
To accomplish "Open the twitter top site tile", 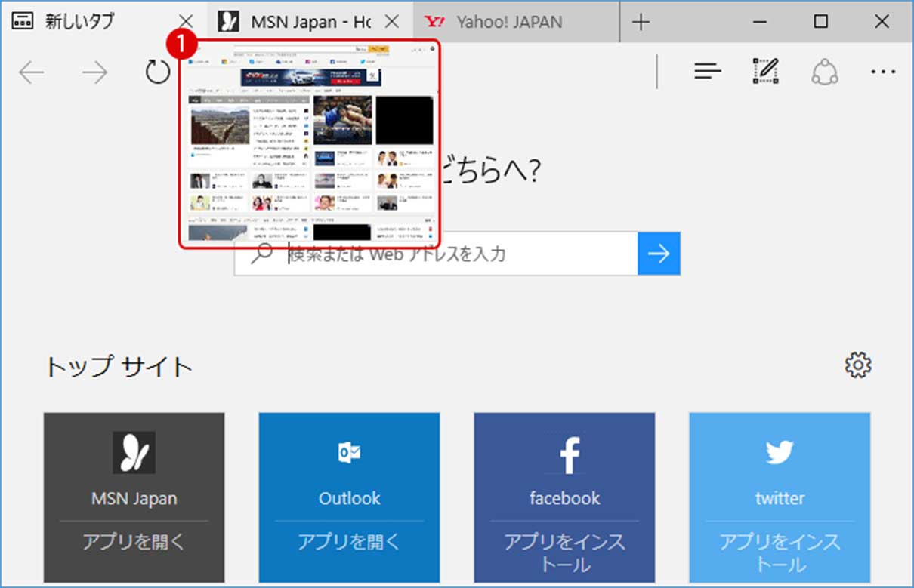I will pos(780,497).
